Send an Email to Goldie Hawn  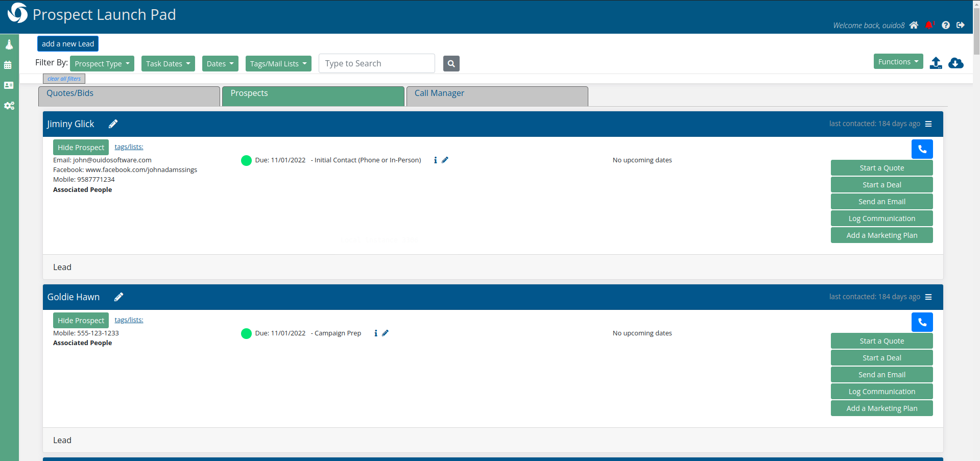[x=881, y=375]
